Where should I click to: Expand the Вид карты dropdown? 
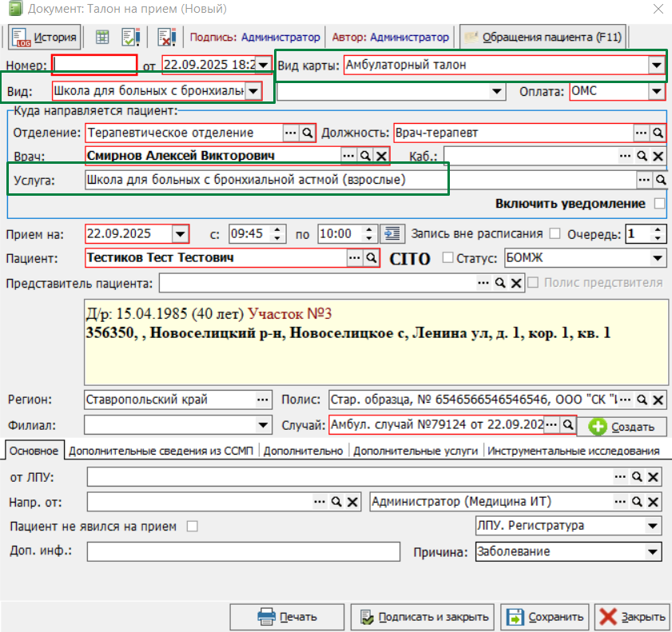pos(656,66)
